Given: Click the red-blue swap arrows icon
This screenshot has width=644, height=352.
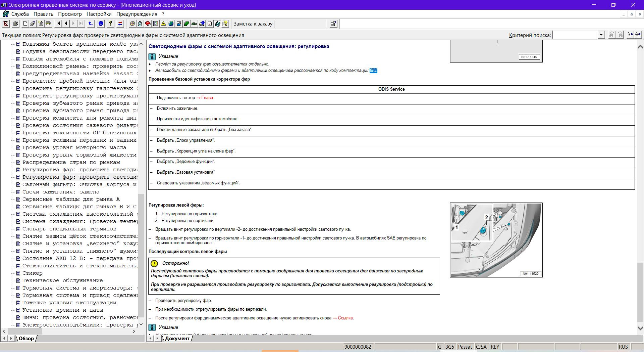Looking at the screenshot, I should [120, 24].
